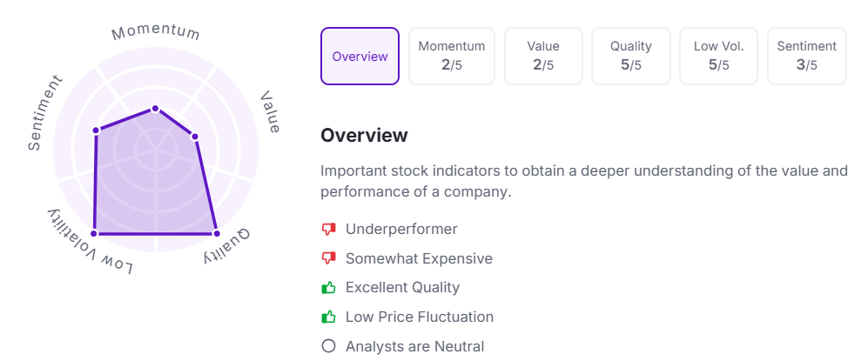This screenshot has height=361, width=868.
Task: Click the Low Volatility point on radar chart
Action: coord(94,233)
